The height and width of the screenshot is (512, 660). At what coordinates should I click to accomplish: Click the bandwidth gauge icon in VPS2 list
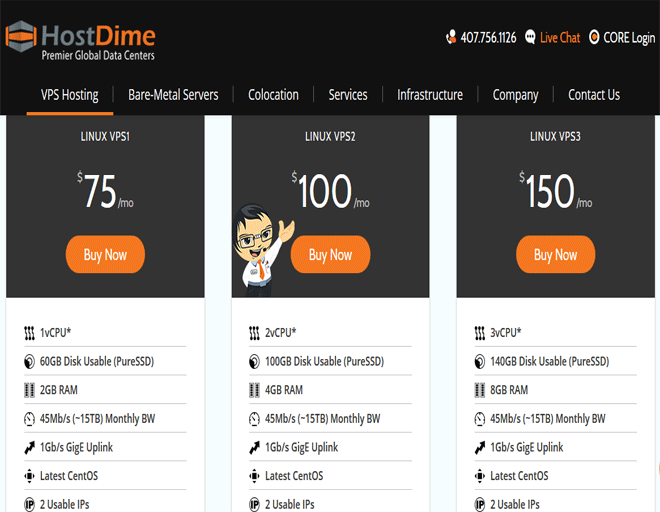pyautogui.click(x=254, y=419)
